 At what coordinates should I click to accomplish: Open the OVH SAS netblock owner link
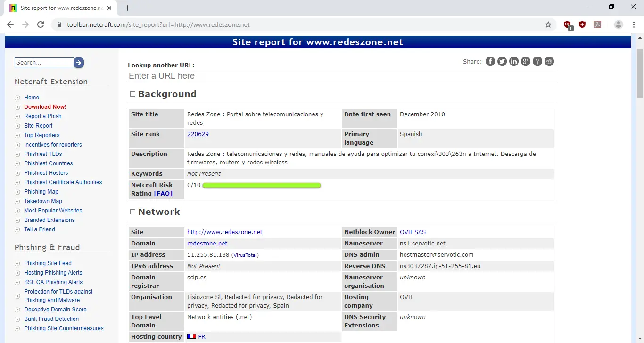[x=413, y=232]
